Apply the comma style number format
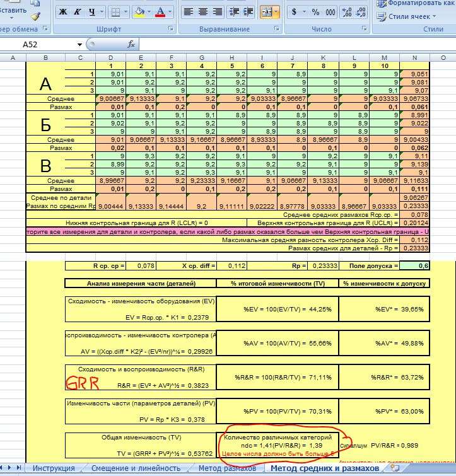 click(331, 12)
